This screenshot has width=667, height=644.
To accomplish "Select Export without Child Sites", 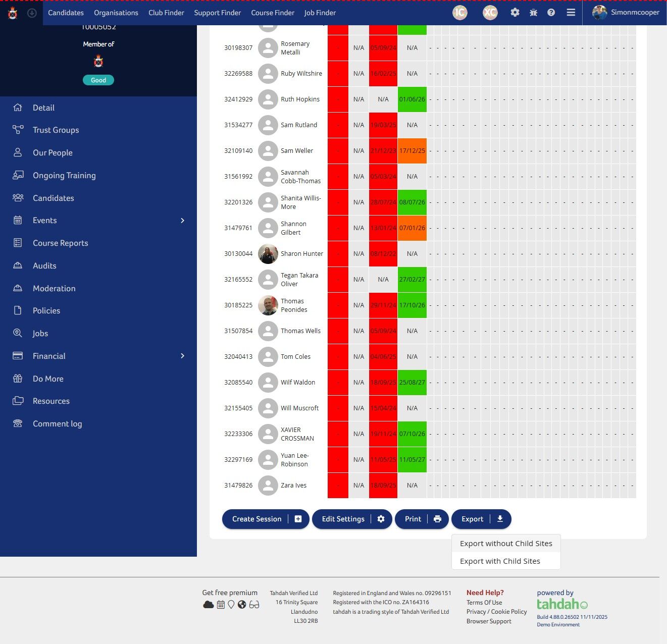I will [506, 544].
